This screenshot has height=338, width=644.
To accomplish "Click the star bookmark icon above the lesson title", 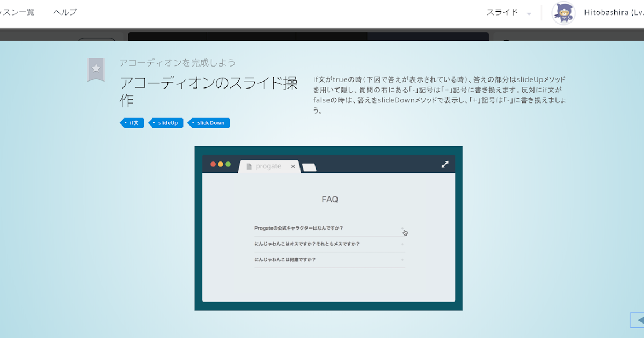I will click(x=96, y=68).
